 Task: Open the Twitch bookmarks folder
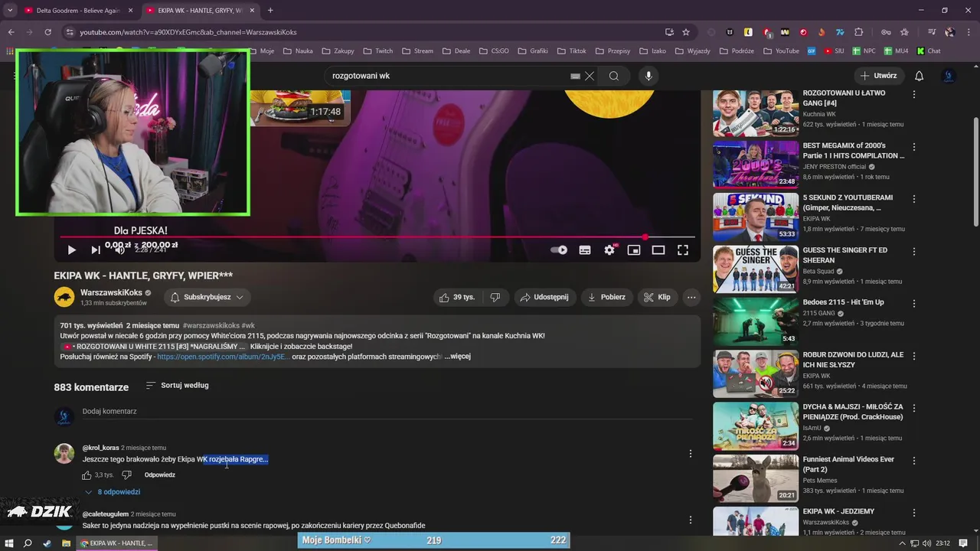click(377, 51)
